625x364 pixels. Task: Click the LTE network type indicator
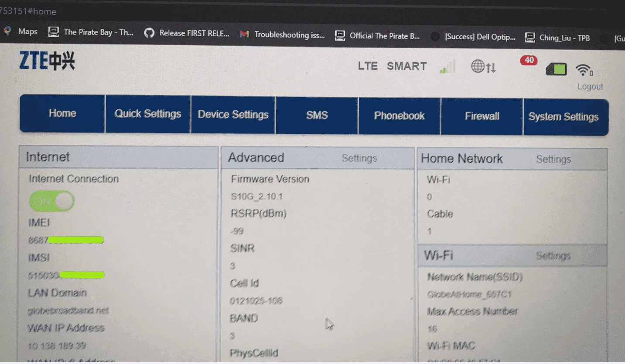click(368, 66)
